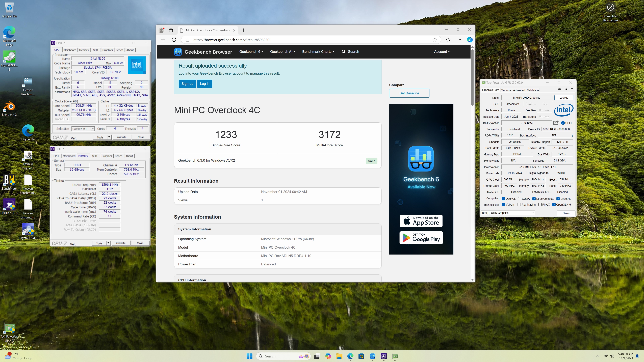
Task: Open Microsoft Edge desktop shortcut
Action: 9,37
